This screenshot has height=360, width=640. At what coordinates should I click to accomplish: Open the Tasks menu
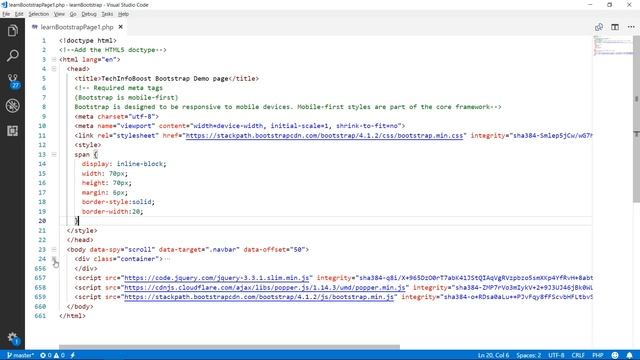tap(107, 14)
